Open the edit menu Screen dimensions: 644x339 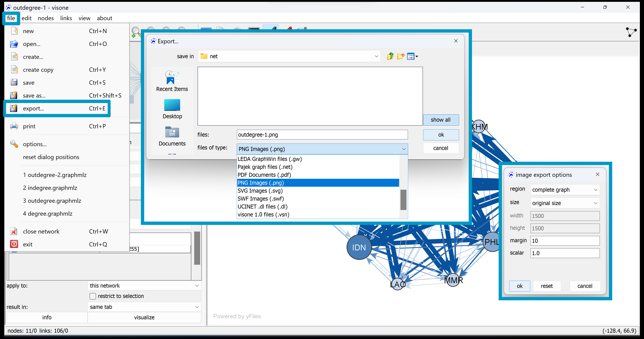26,18
